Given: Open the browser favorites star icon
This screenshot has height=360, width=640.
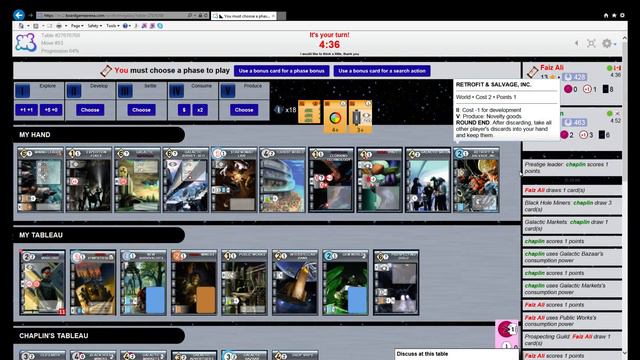Looking at the screenshot, I should click(614, 16).
